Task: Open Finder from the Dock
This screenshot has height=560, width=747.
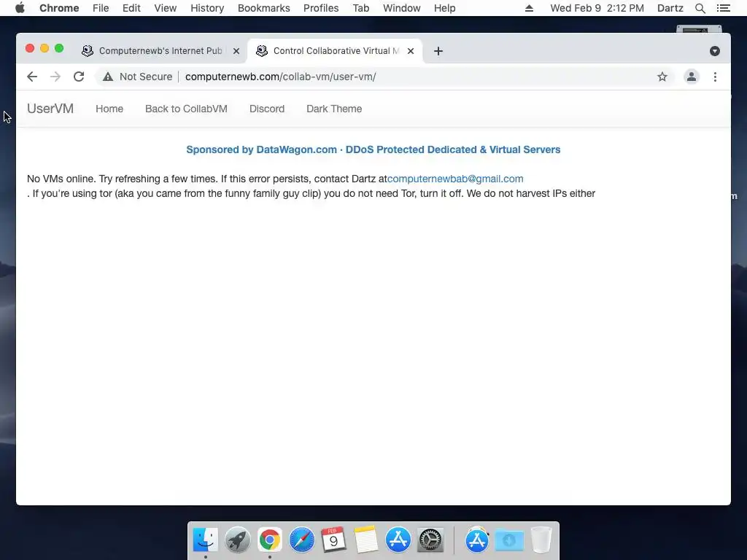Action: pos(205,540)
